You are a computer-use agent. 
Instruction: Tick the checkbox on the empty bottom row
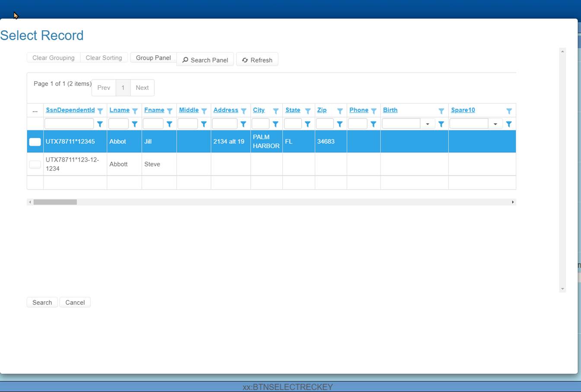pos(35,182)
